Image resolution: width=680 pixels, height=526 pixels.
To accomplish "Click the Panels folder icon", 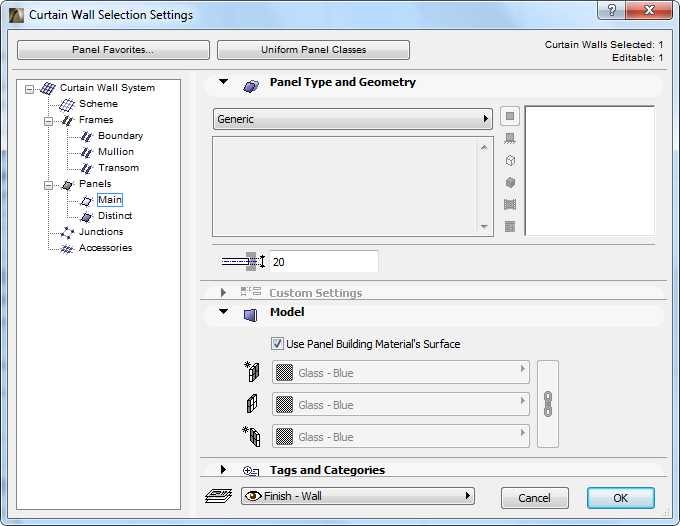I will click(x=67, y=185).
